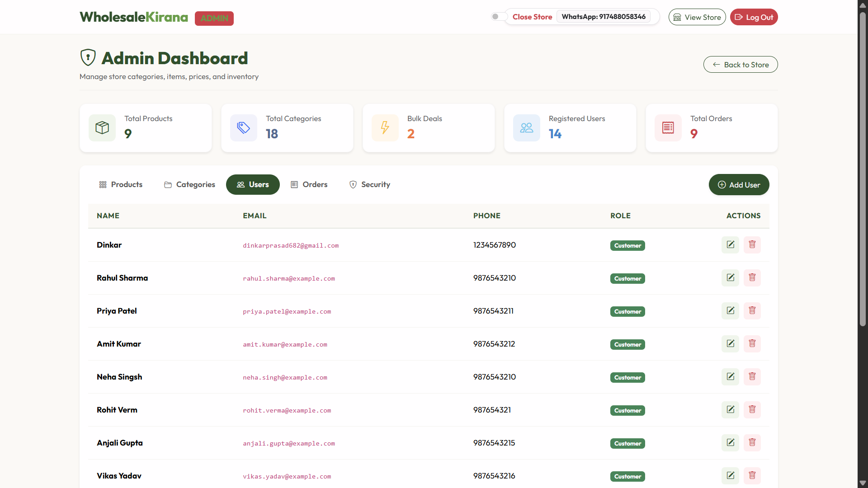The height and width of the screenshot is (488, 868).
Task: Click the Total Categories count 18
Action: coord(272,134)
